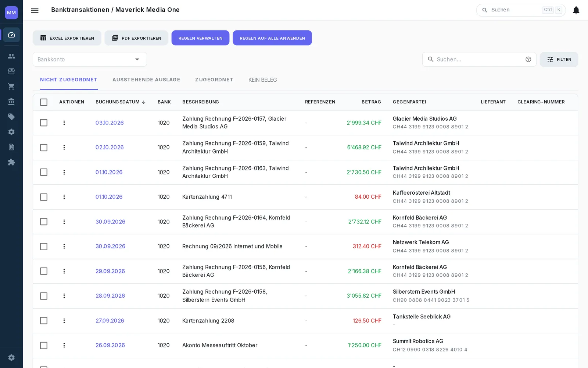
Task: Open the Filter button
Action: pyautogui.click(x=559, y=59)
